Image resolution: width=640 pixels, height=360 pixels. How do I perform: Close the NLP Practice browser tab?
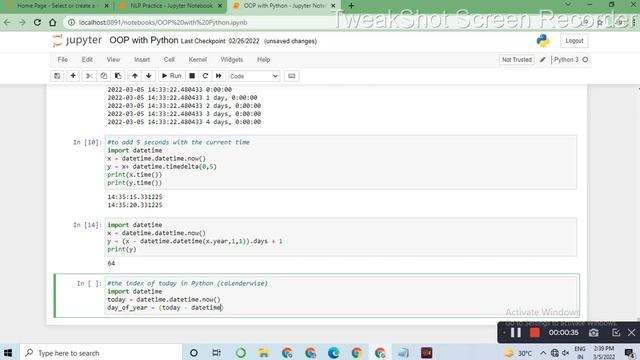pos(220,6)
